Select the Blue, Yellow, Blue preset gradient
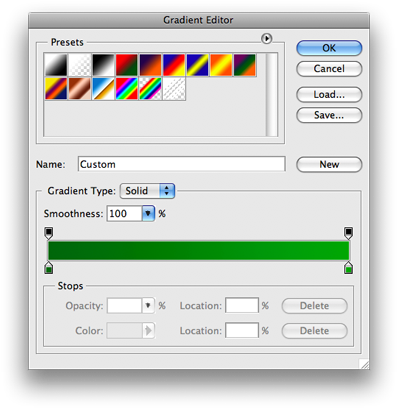397x408 pixels. click(x=198, y=65)
